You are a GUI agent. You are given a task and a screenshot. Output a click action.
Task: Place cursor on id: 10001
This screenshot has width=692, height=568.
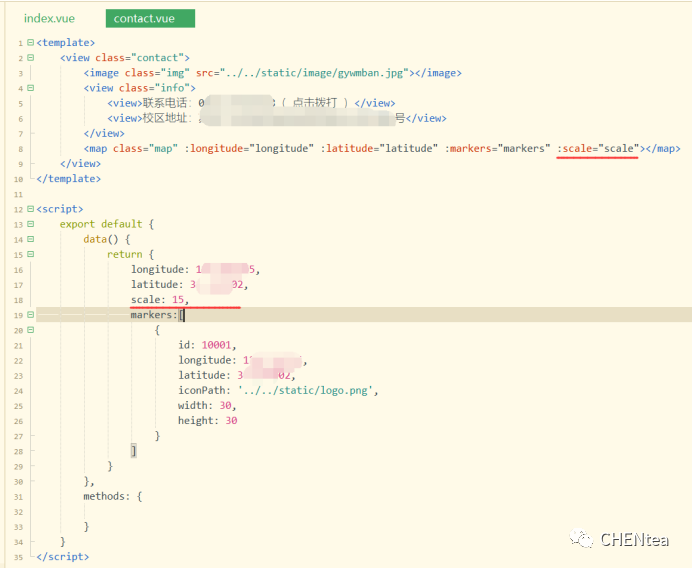tap(207, 345)
